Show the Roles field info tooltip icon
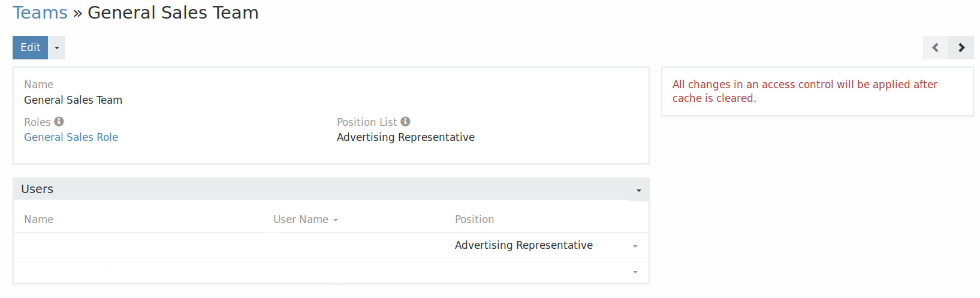 click(x=59, y=122)
